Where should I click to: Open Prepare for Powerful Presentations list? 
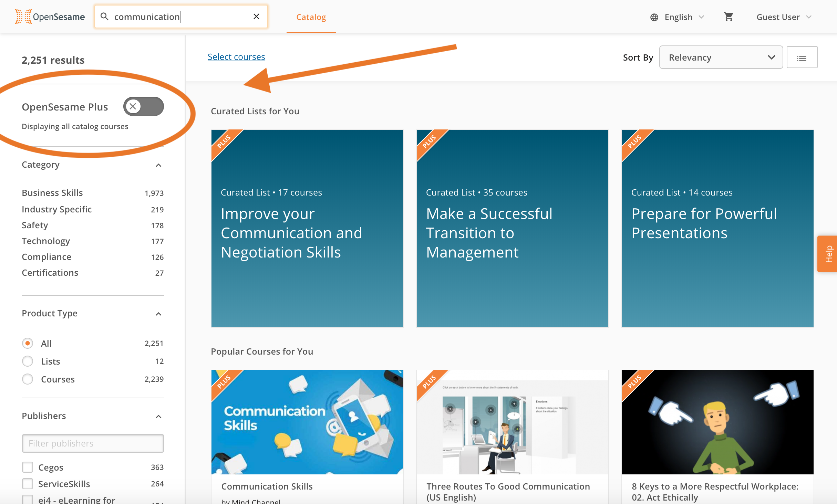point(717,228)
